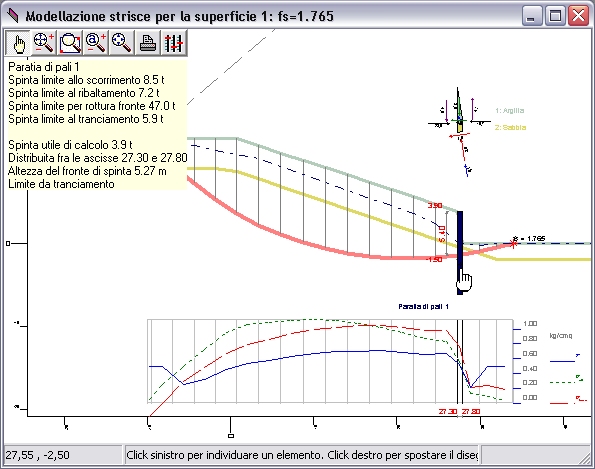This screenshot has width=595, height=469.
Task: Close the Modellazione strisce window
Action: (578, 16)
